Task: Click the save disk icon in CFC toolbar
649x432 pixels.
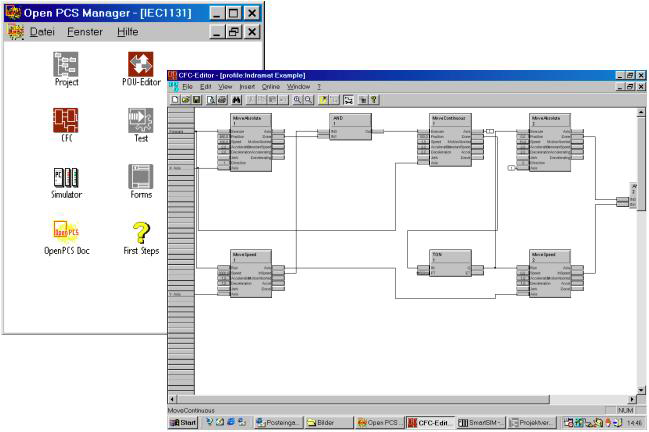Action: tap(196, 100)
